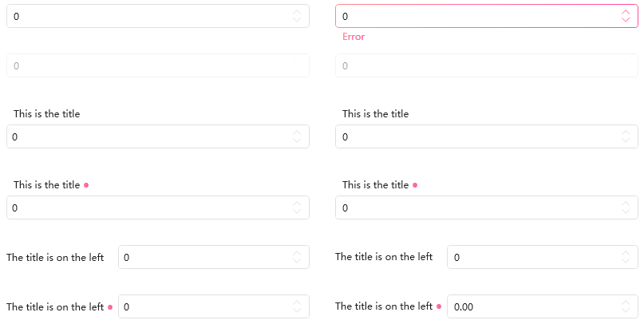This screenshot has height=324, width=644.
Task: Increase the value in the 0.00 field
Action: tap(626, 302)
